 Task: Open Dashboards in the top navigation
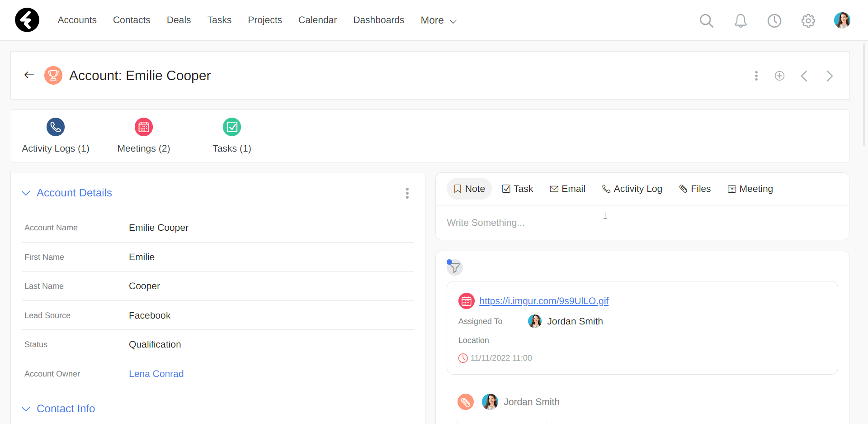[379, 20]
